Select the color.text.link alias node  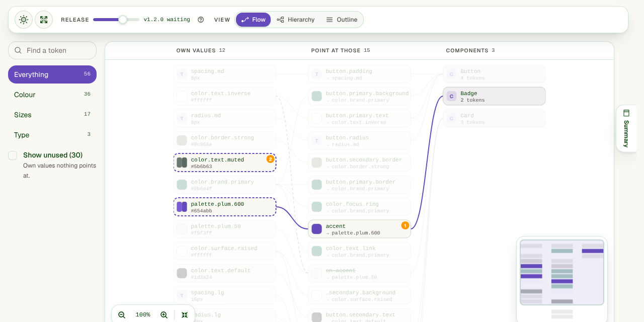[x=360, y=252]
